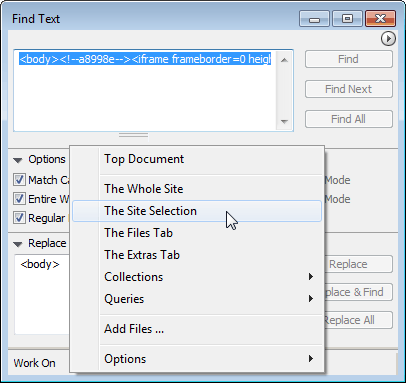Click the Replace button
406x383 pixels.
[x=358, y=264]
